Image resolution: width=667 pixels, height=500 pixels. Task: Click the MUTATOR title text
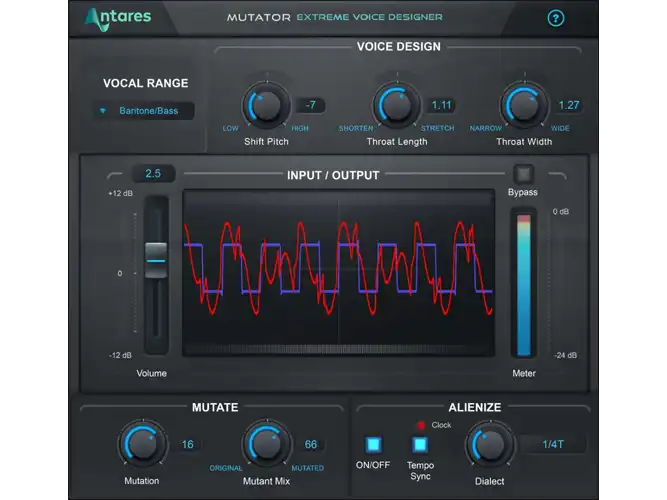pyautogui.click(x=259, y=17)
